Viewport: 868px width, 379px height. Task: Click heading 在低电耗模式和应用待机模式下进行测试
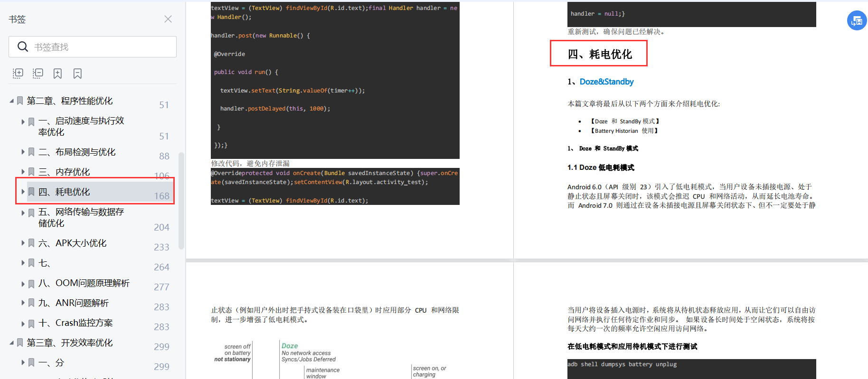click(632, 347)
